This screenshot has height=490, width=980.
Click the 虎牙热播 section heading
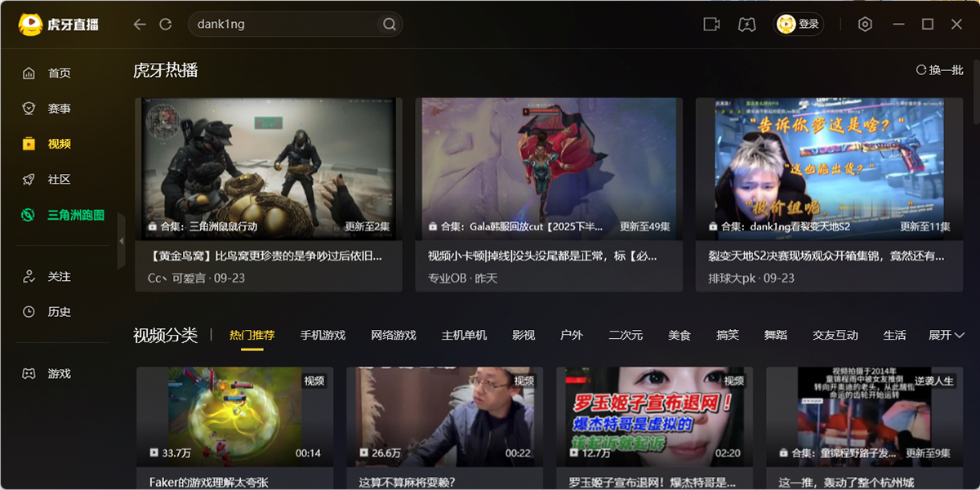(x=165, y=70)
